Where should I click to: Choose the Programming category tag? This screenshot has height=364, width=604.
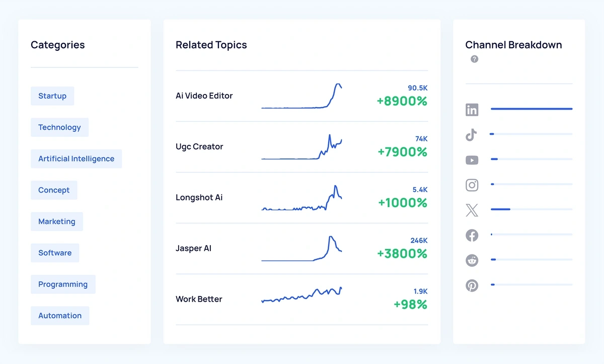63,284
